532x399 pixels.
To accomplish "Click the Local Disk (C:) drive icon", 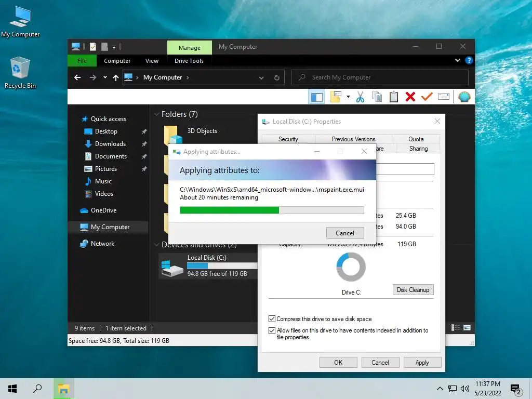I will (x=172, y=269).
